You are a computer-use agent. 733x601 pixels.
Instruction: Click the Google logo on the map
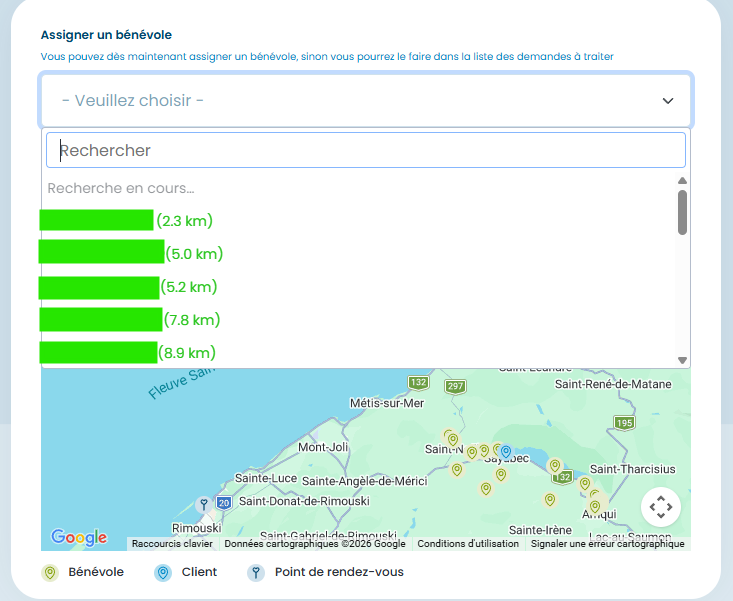[79, 537]
